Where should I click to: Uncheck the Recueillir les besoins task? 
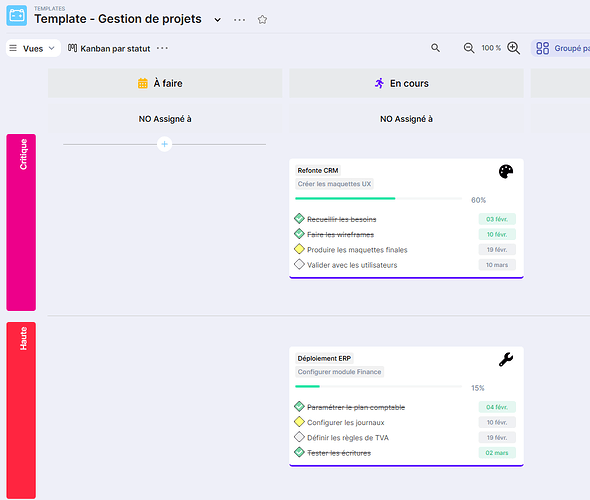point(299,219)
